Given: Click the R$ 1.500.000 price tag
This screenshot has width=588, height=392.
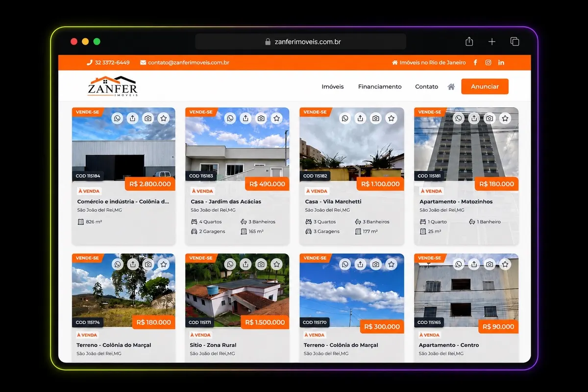Looking at the screenshot, I should [265, 322].
